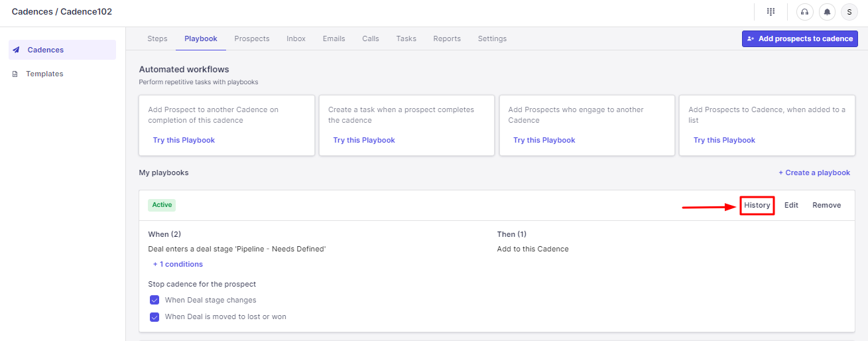This screenshot has height=341, width=868.
Task: View playbook History
Action: pyautogui.click(x=757, y=206)
